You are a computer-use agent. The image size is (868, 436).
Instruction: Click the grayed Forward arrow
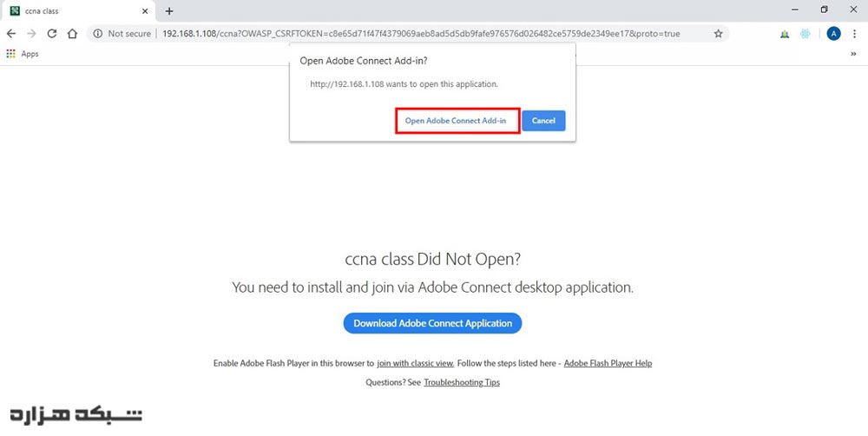click(x=31, y=34)
